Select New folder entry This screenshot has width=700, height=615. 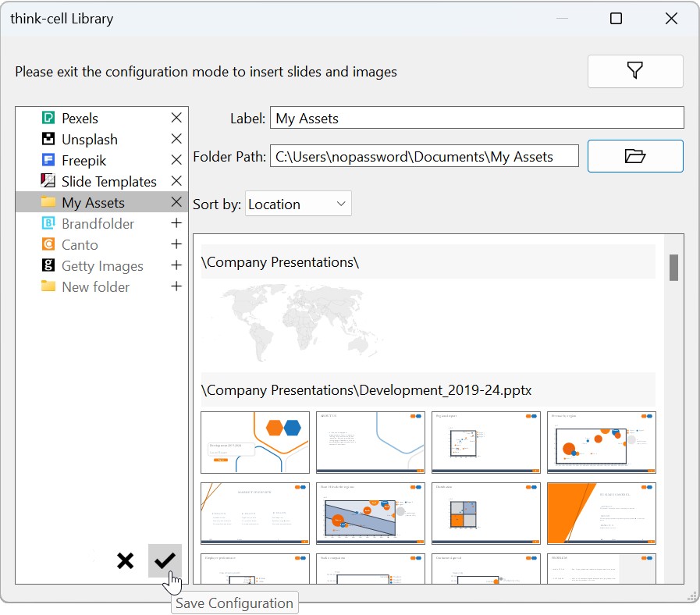point(101,286)
